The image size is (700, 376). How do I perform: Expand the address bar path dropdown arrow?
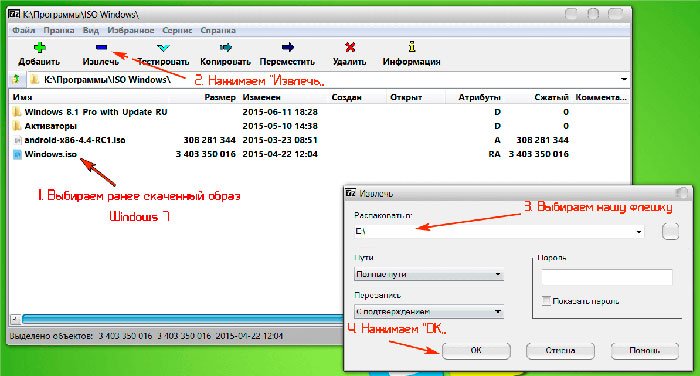point(624,79)
